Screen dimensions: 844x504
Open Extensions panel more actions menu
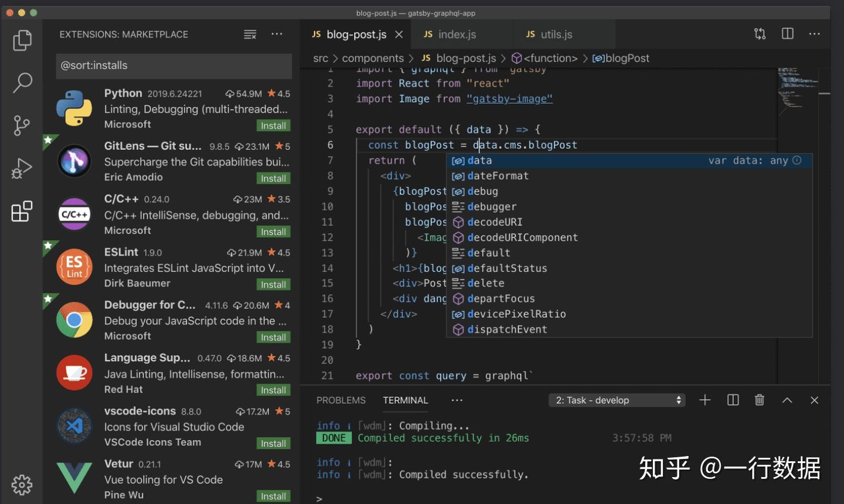coord(277,34)
